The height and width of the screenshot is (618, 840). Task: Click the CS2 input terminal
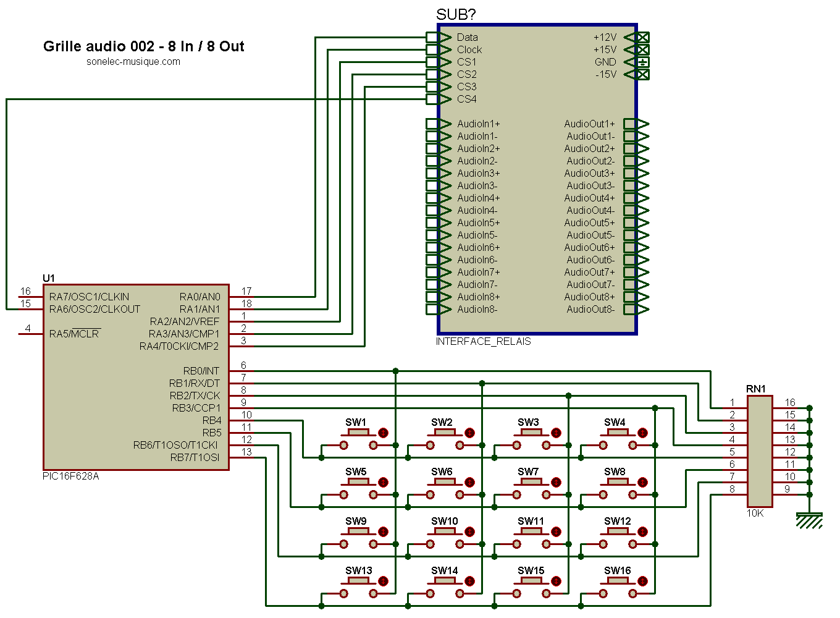(x=439, y=74)
